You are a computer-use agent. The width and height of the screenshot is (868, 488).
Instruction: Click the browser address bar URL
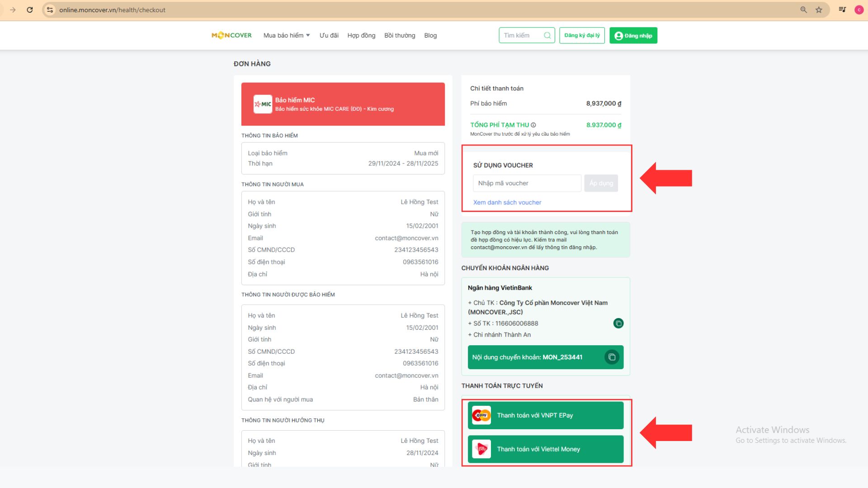pos(112,9)
